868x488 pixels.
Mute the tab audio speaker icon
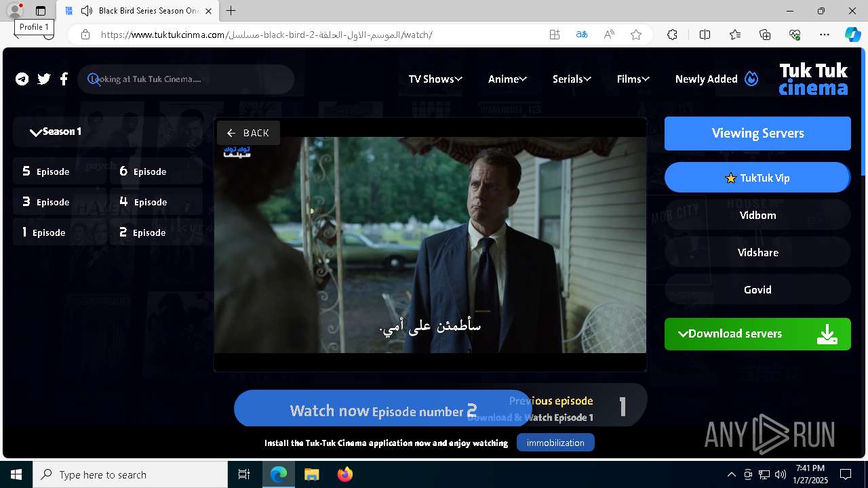pyautogui.click(x=86, y=11)
